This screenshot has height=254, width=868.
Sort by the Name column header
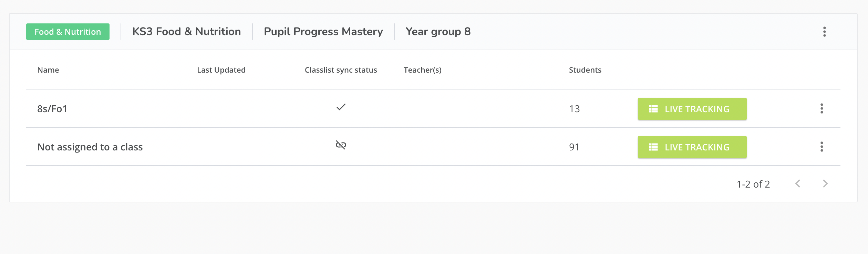pos(48,70)
